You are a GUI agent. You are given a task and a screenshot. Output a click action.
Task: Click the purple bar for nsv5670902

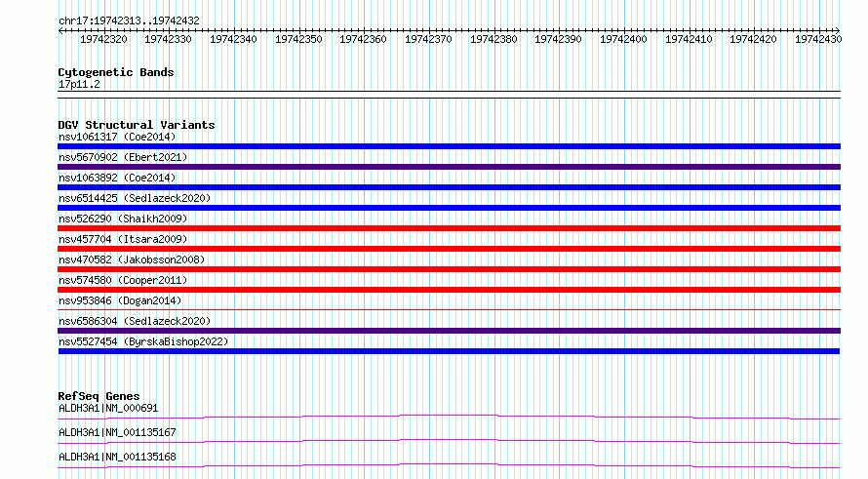[449, 167]
